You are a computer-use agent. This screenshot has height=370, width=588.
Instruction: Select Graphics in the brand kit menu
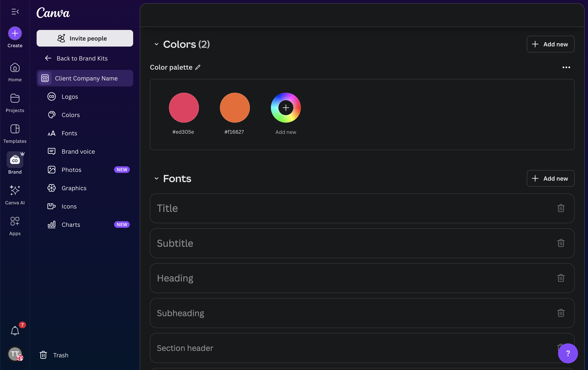click(85, 188)
